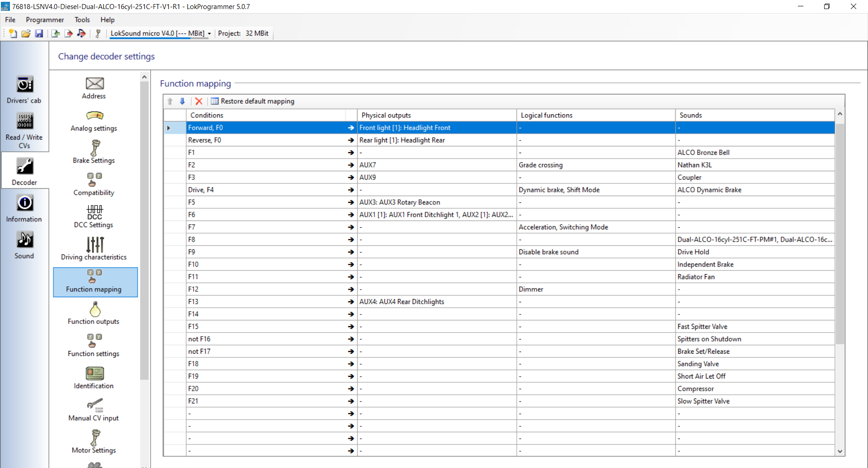The height and width of the screenshot is (468, 868).
Task: Move selected mapping row down
Action: point(182,101)
